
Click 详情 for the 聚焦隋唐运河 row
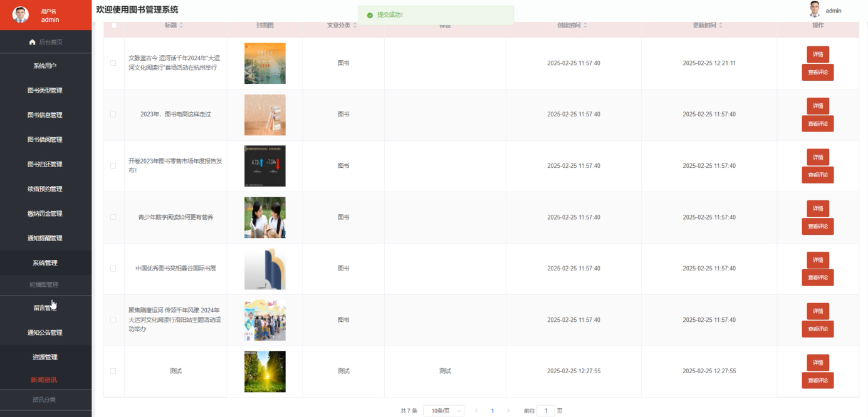(818, 311)
